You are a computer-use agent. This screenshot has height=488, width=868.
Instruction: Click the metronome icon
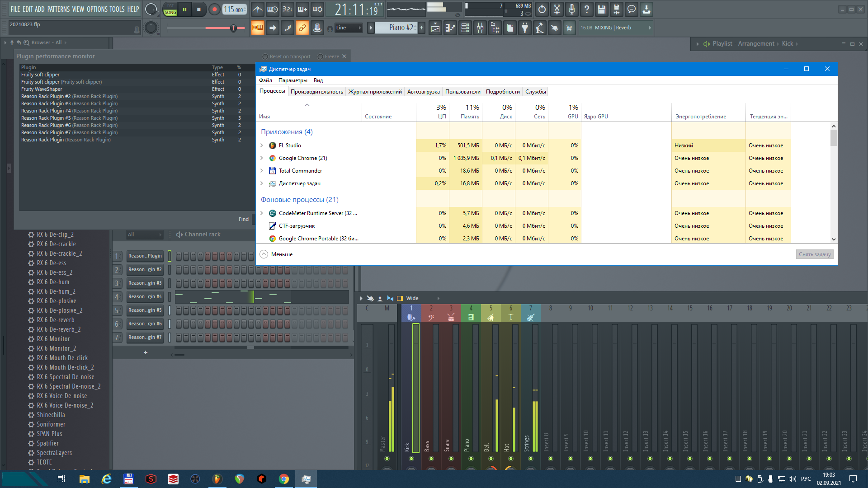pyautogui.click(x=257, y=9)
